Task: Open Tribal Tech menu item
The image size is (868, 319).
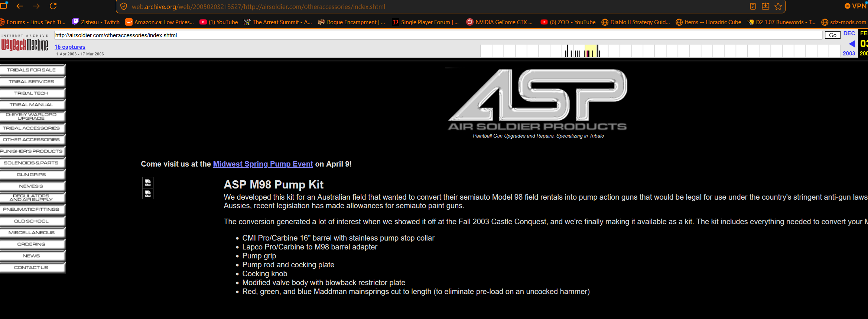Action: [x=33, y=93]
